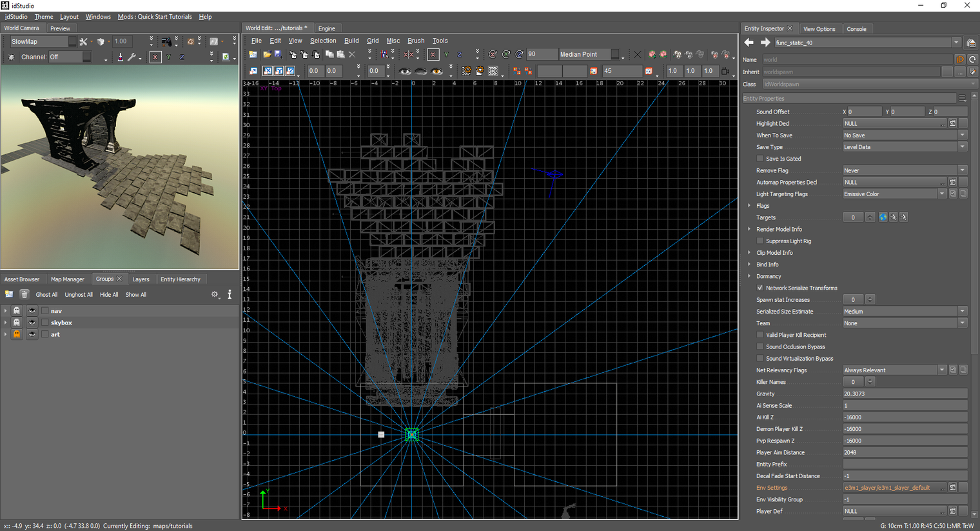
Task: Open the Median Point dropdown
Action: [x=589, y=54]
